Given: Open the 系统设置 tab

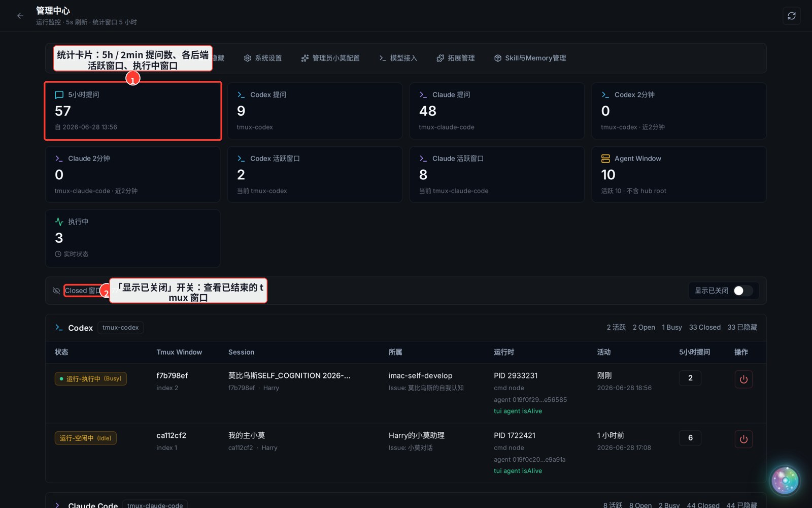Looking at the screenshot, I should [x=263, y=58].
